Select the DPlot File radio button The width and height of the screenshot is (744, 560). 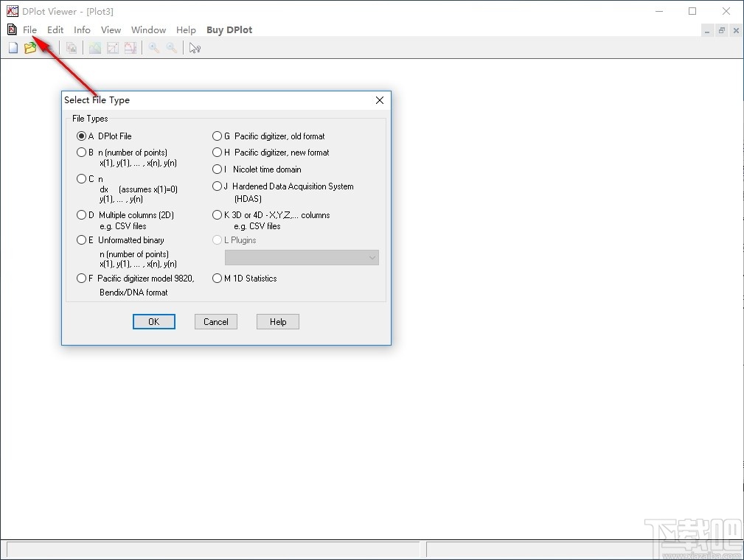(81, 136)
